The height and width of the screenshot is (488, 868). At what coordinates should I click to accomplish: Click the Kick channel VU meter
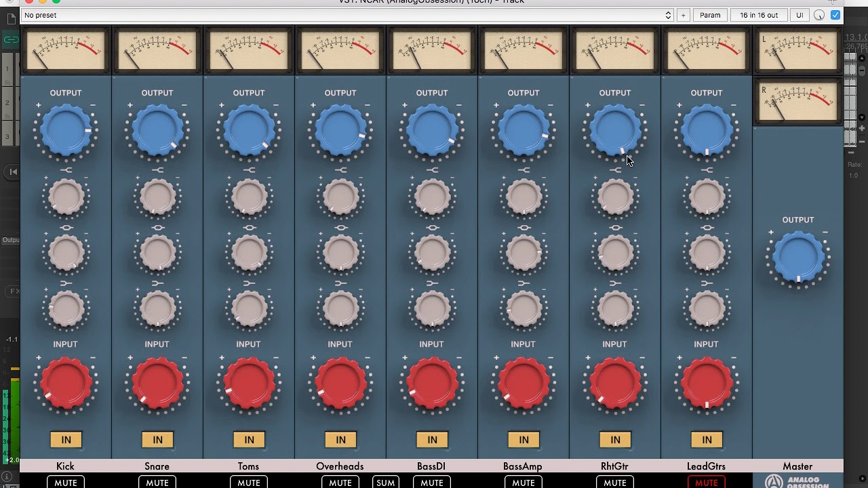click(x=66, y=51)
